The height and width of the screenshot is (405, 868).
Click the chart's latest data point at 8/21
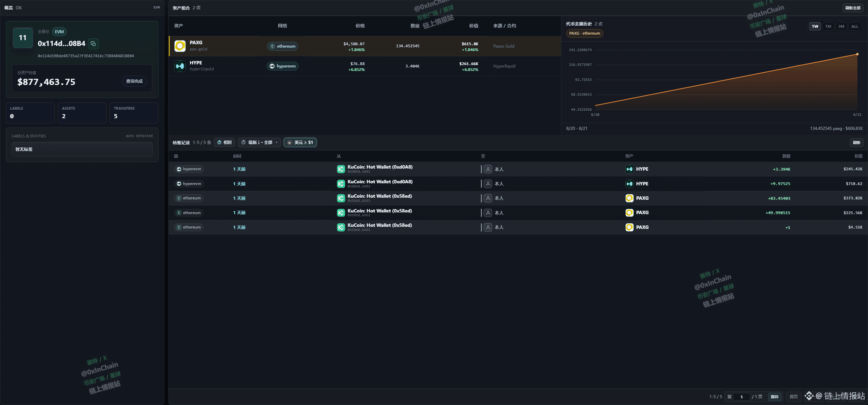(857, 54)
